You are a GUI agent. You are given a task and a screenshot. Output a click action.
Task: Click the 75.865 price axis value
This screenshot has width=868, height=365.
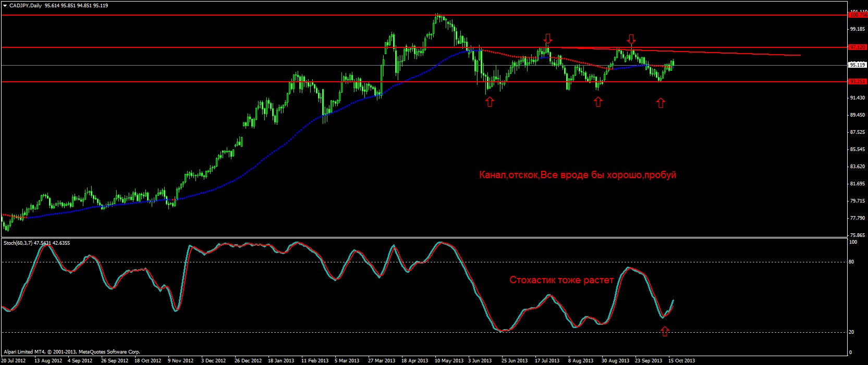coord(858,235)
